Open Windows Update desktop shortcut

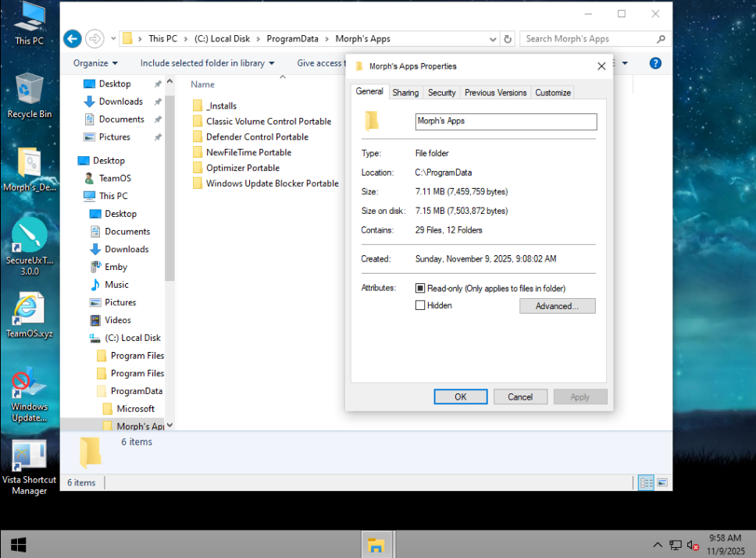coord(30,395)
